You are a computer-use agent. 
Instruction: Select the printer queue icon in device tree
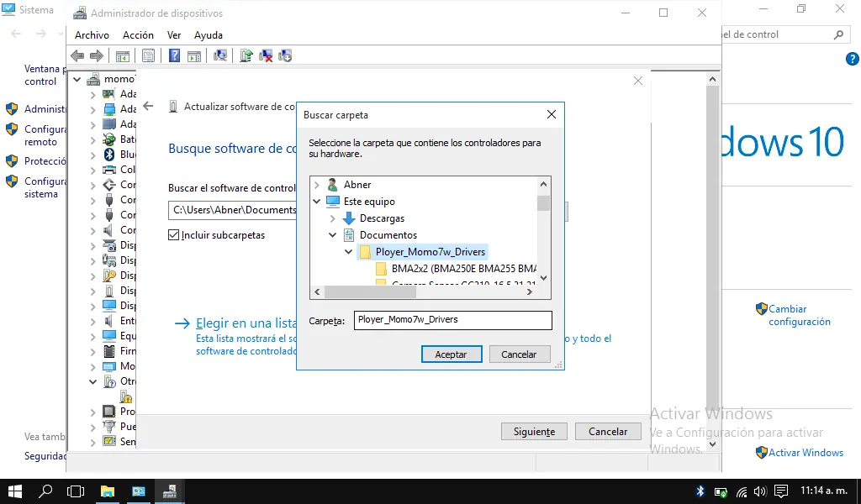pyautogui.click(x=109, y=170)
